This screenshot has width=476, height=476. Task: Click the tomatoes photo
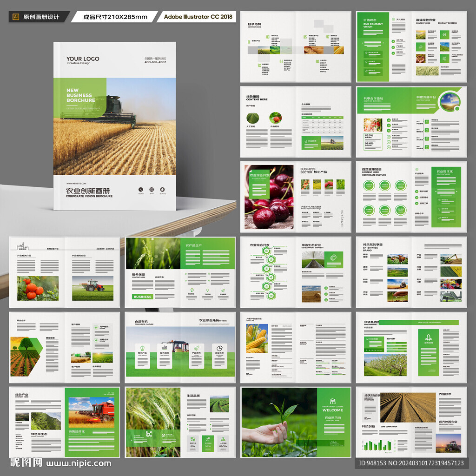38,288
